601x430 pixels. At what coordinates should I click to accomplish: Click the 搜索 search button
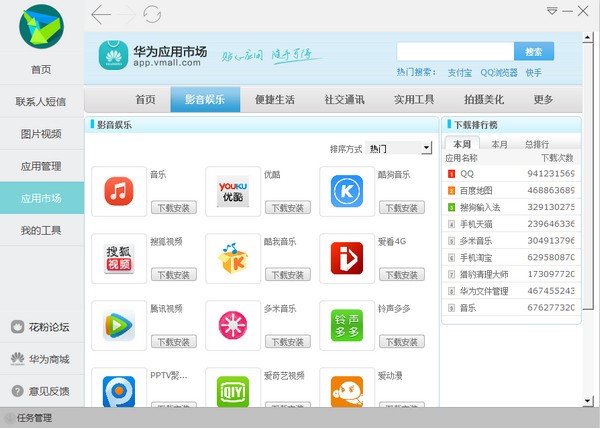point(534,51)
